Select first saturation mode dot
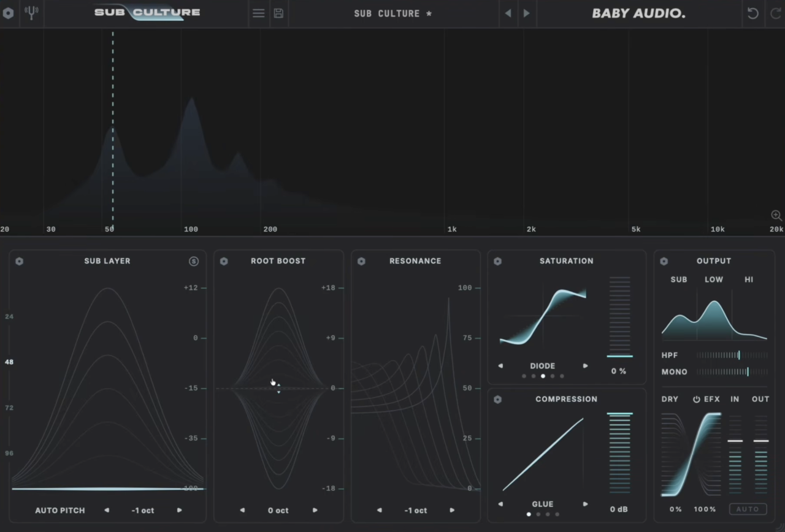785x532 pixels. 524,376
